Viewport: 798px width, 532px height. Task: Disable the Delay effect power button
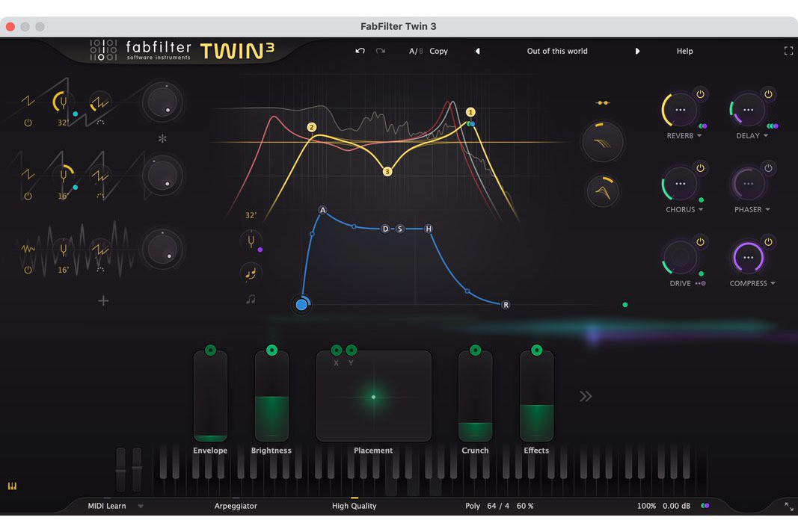coord(769,94)
